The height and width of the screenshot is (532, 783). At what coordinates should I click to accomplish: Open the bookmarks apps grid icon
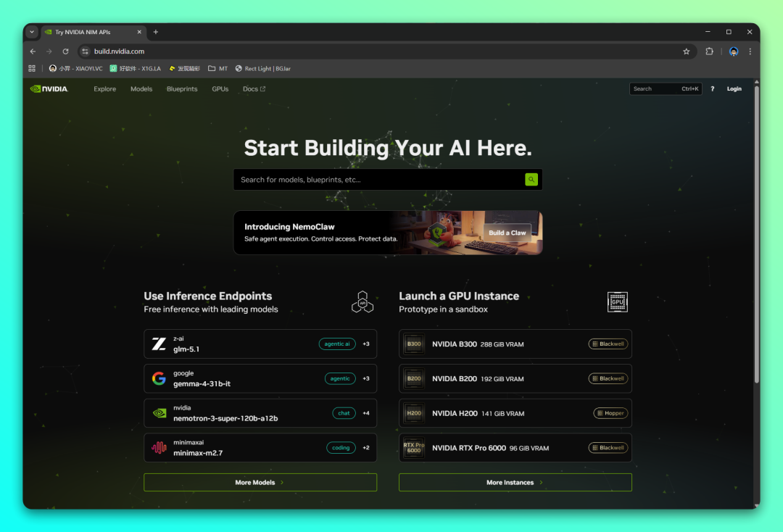tap(32, 69)
